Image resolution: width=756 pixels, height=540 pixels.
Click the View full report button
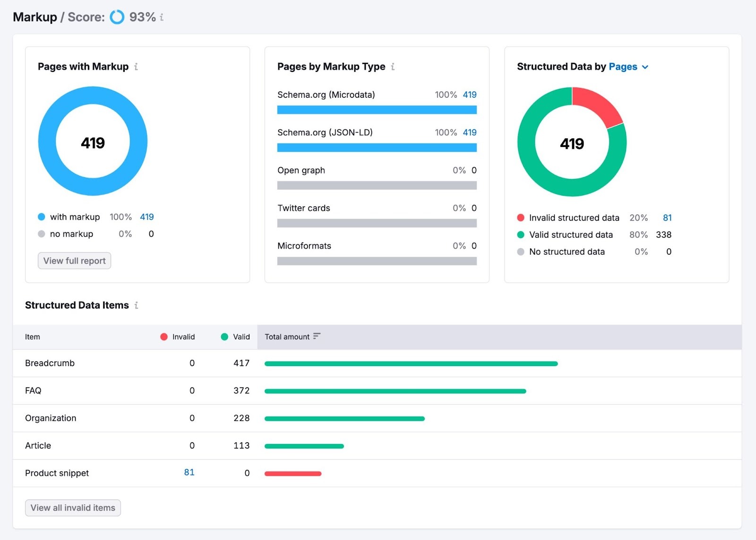tap(74, 260)
